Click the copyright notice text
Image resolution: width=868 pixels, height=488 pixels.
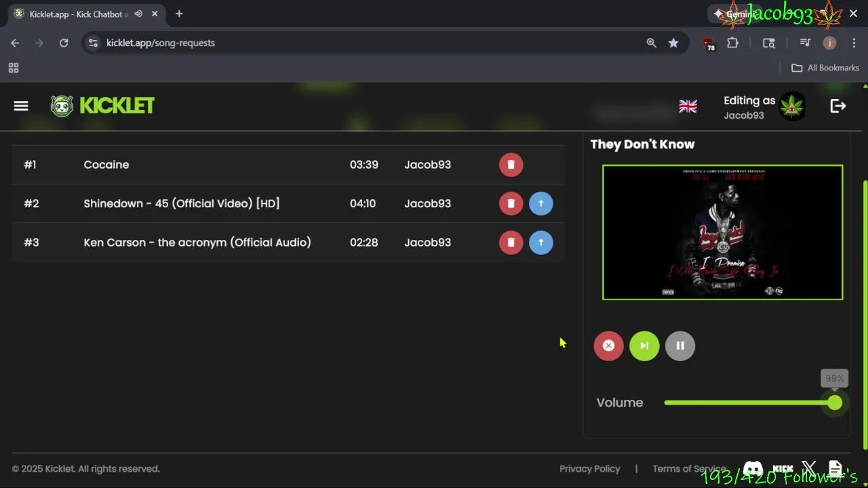click(85, 468)
